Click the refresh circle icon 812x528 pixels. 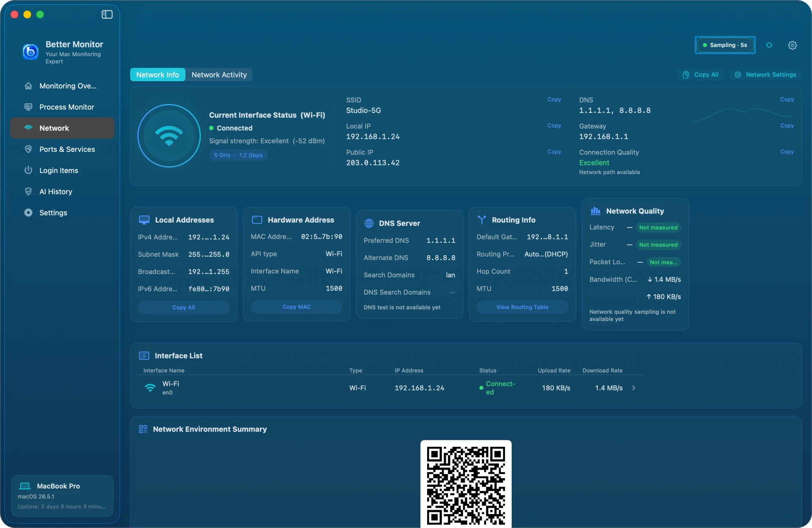769,45
